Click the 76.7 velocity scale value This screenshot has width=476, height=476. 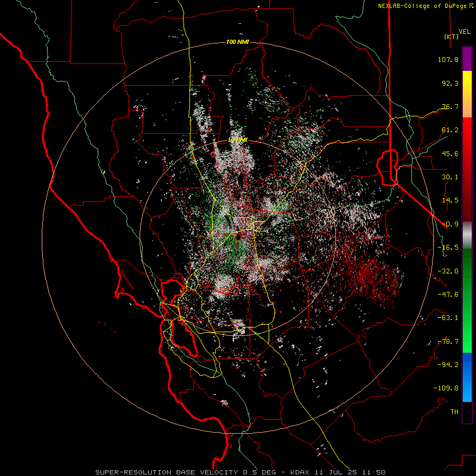click(450, 106)
